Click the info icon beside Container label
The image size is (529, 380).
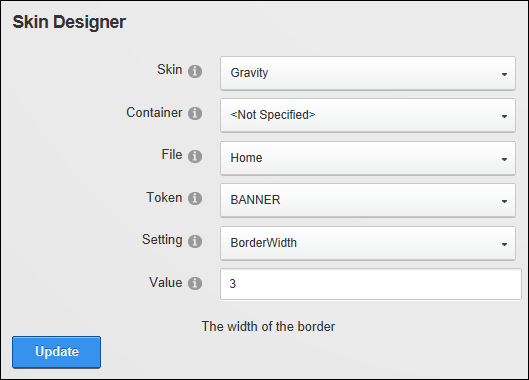point(195,113)
